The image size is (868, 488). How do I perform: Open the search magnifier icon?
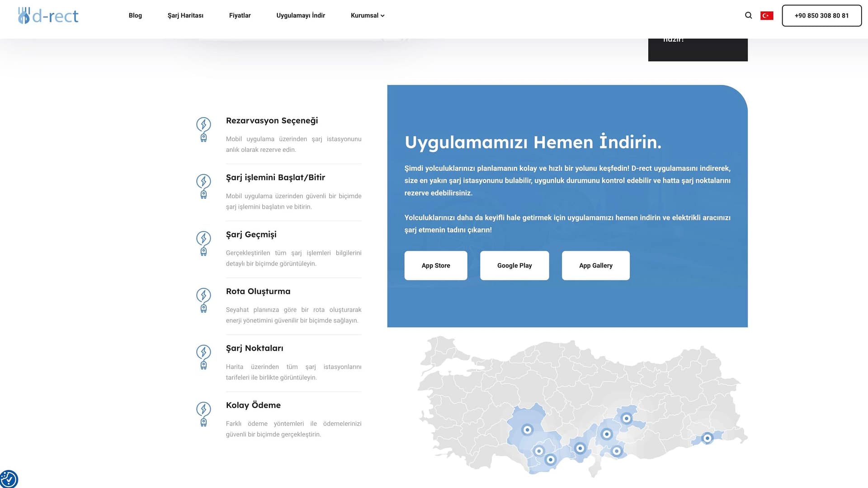[748, 15]
